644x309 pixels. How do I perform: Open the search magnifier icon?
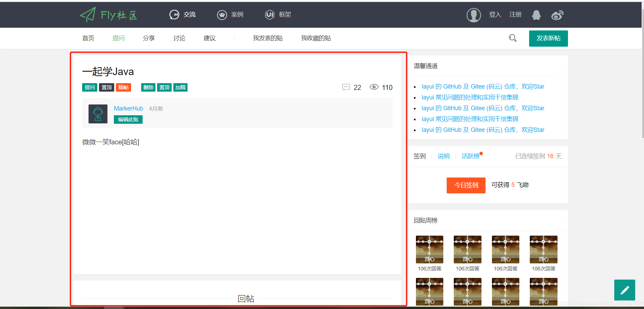513,38
